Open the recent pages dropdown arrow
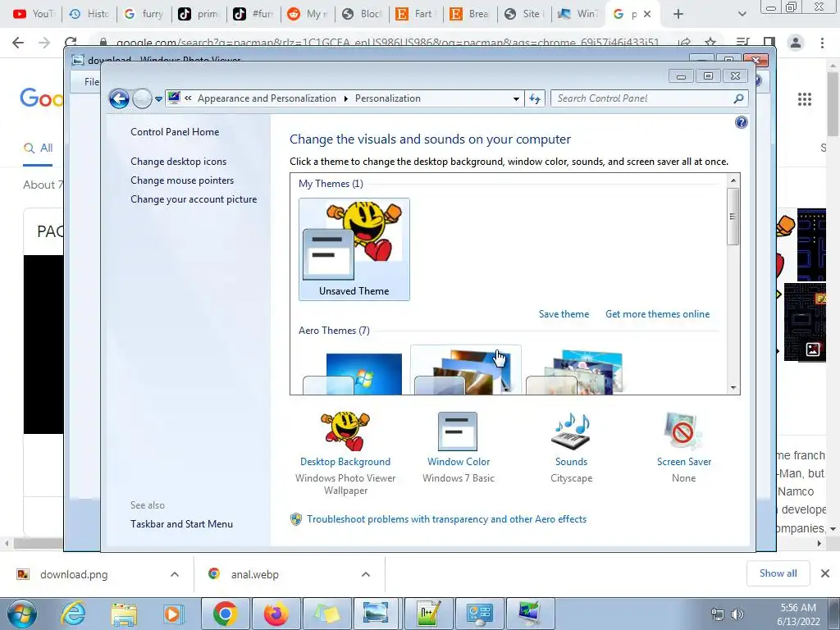The height and width of the screenshot is (630, 840). point(158,99)
